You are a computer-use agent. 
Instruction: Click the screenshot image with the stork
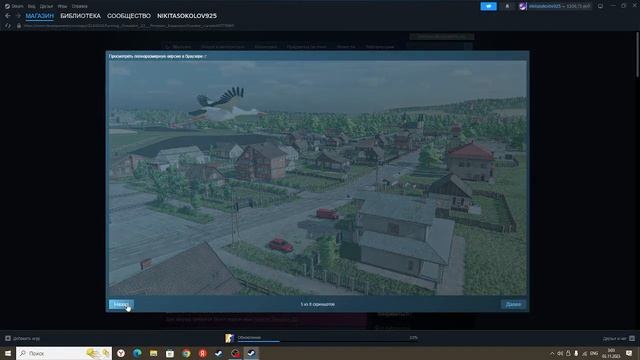click(x=317, y=178)
